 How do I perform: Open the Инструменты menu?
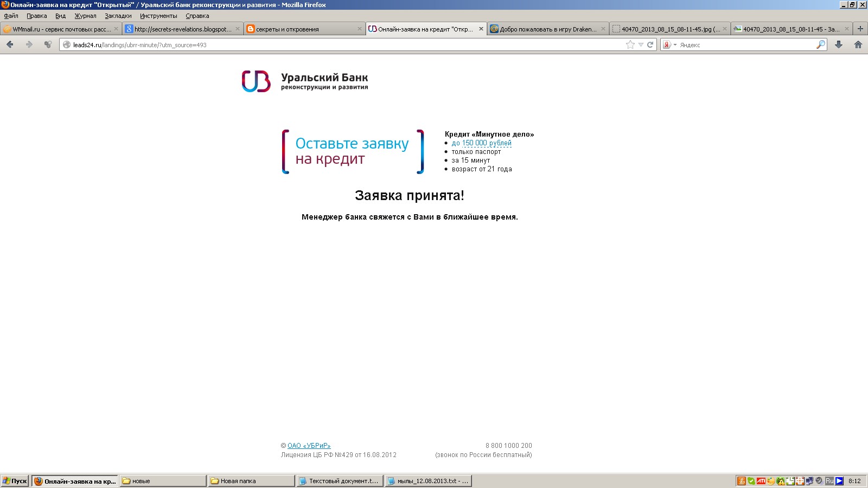pyautogui.click(x=158, y=16)
